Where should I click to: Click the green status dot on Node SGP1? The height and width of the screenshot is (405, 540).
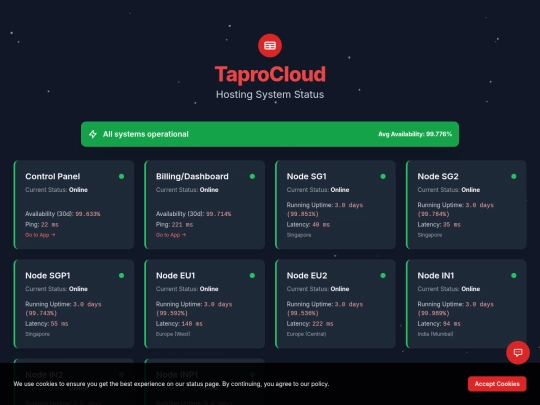pyautogui.click(x=121, y=276)
